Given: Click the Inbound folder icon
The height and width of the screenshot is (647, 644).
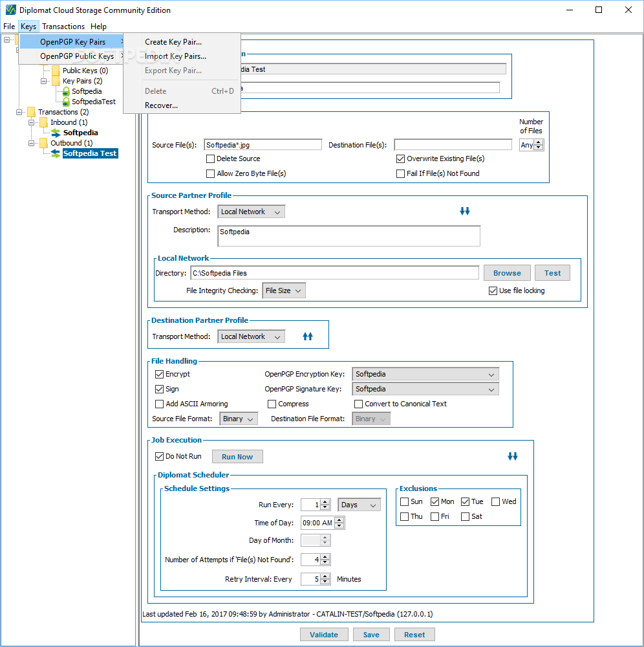Looking at the screenshot, I should coord(44,122).
